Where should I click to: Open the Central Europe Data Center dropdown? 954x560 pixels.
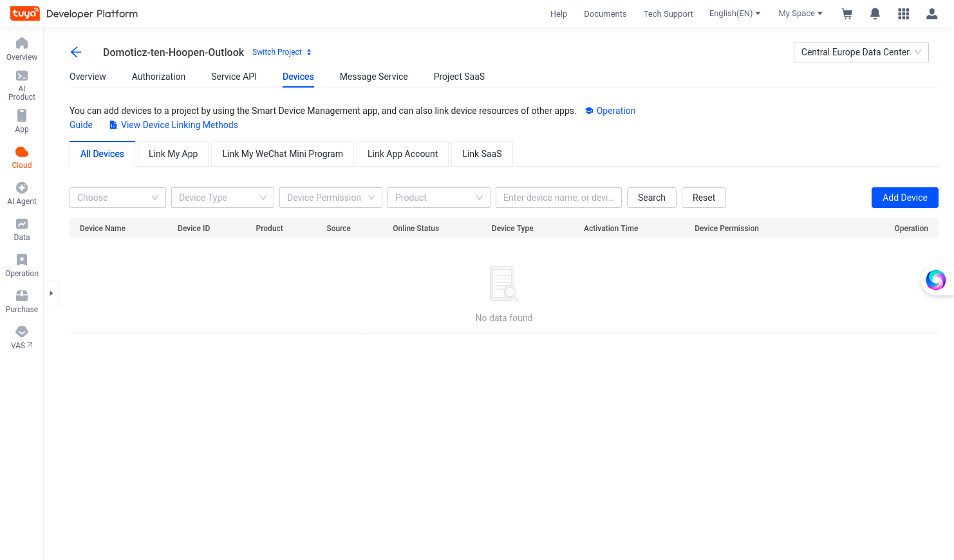click(861, 52)
